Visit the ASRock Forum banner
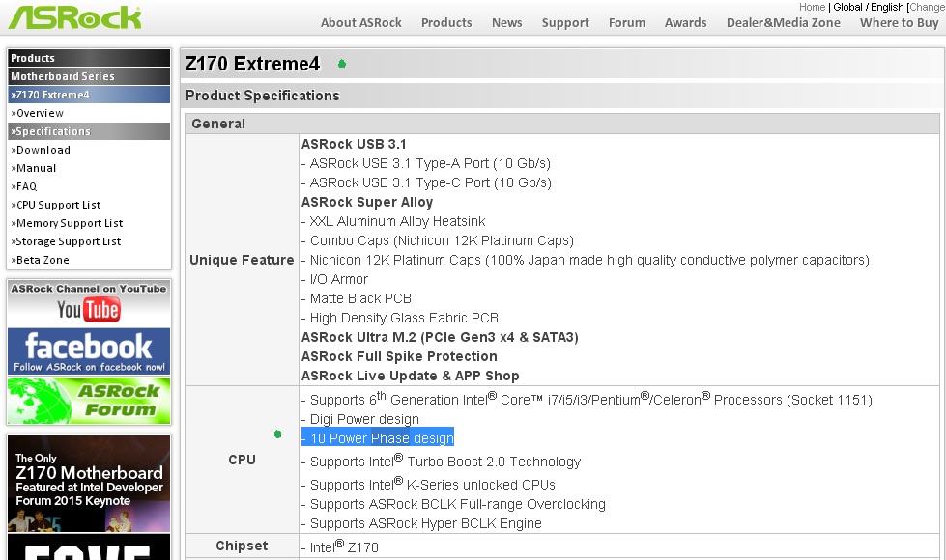The height and width of the screenshot is (560, 946). [x=89, y=401]
